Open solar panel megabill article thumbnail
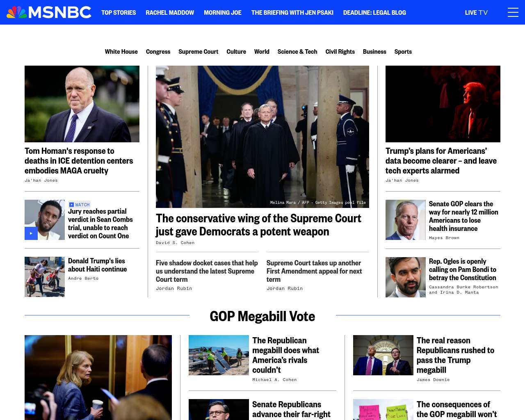The width and height of the screenshot is (525, 420). coord(219,355)
